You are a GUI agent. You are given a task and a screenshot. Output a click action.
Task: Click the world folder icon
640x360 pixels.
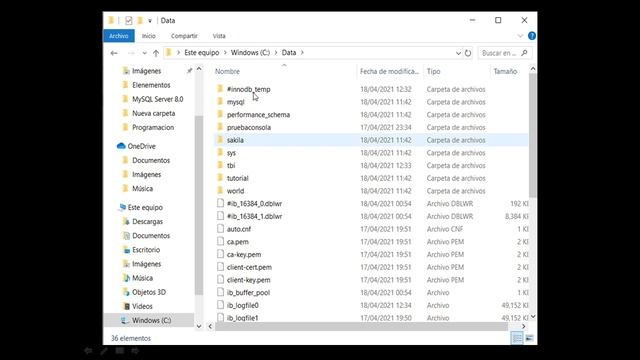click(220, 190)
